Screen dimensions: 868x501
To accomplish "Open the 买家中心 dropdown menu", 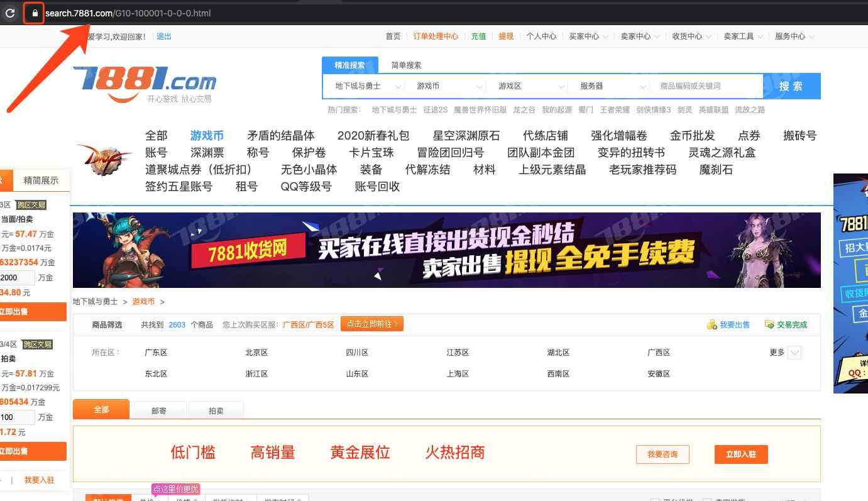I will (589, 36).
